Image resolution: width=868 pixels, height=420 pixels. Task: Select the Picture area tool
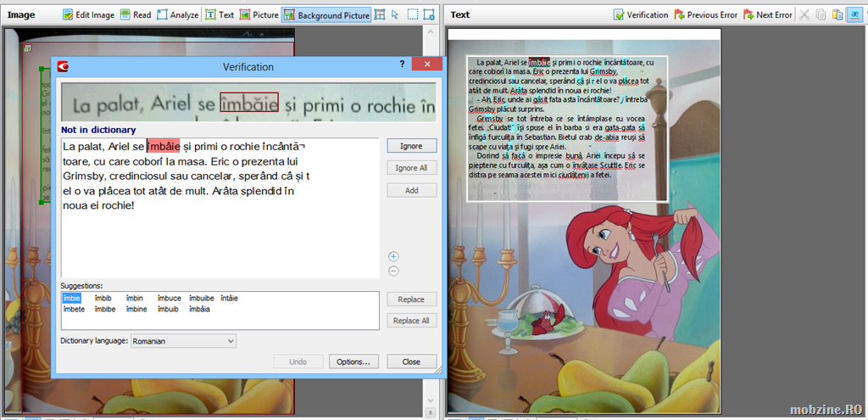pos(258,15)
